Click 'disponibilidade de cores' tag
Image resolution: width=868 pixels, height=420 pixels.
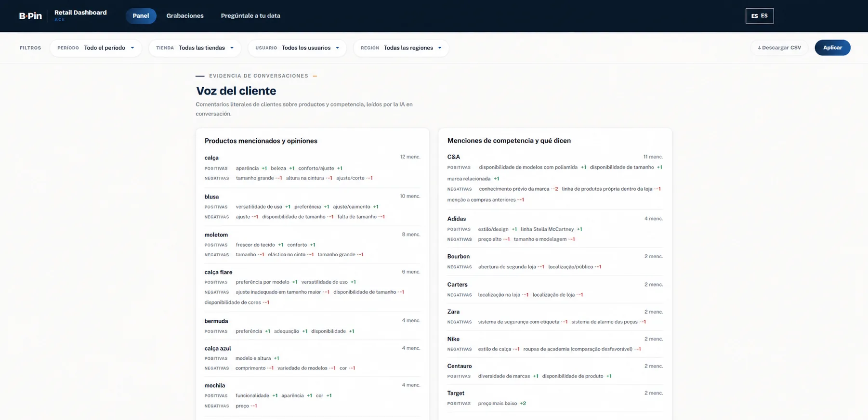[233, 302]
